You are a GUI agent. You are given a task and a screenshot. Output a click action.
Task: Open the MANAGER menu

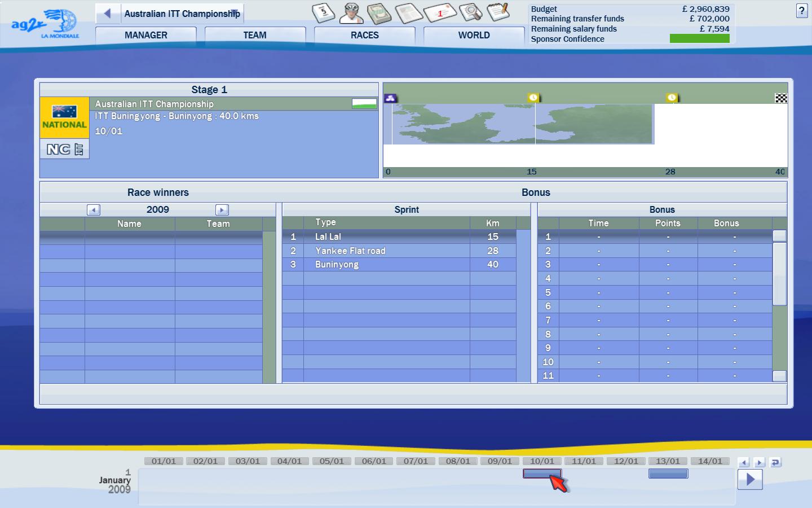145,35
